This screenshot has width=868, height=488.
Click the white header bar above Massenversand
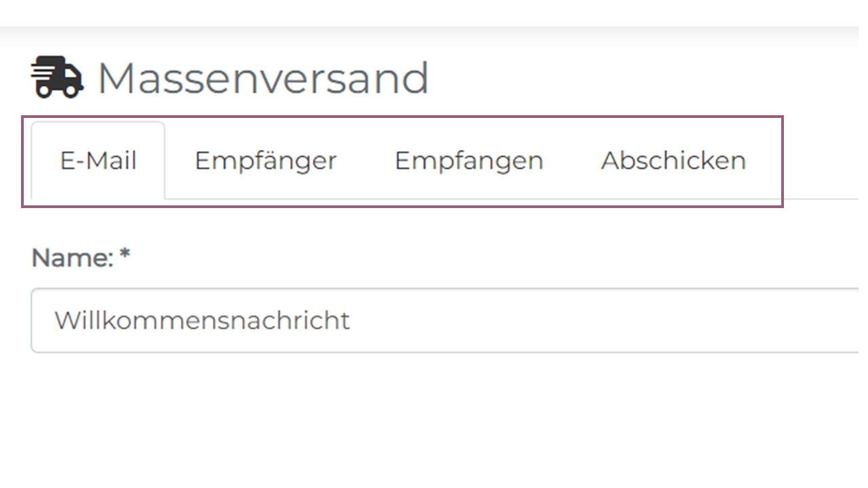point(434,14)
